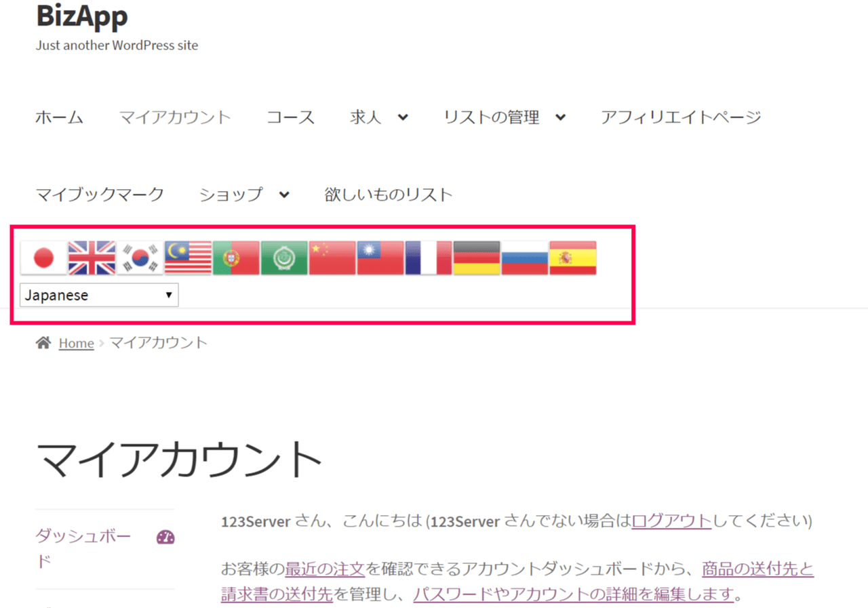The width and height of the screenshot is (868, 608).
Task: Open 商品の送付先と請求書の送付先 link
Action: [517, 582]
